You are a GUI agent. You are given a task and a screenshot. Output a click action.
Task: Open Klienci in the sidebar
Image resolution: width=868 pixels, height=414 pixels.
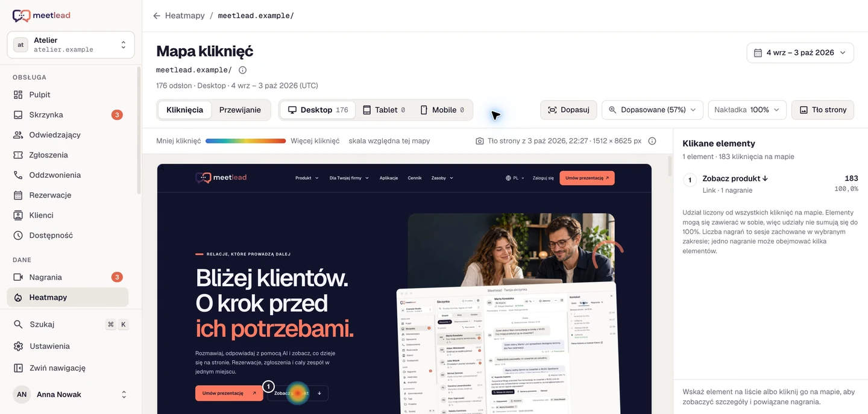point(68,215)
